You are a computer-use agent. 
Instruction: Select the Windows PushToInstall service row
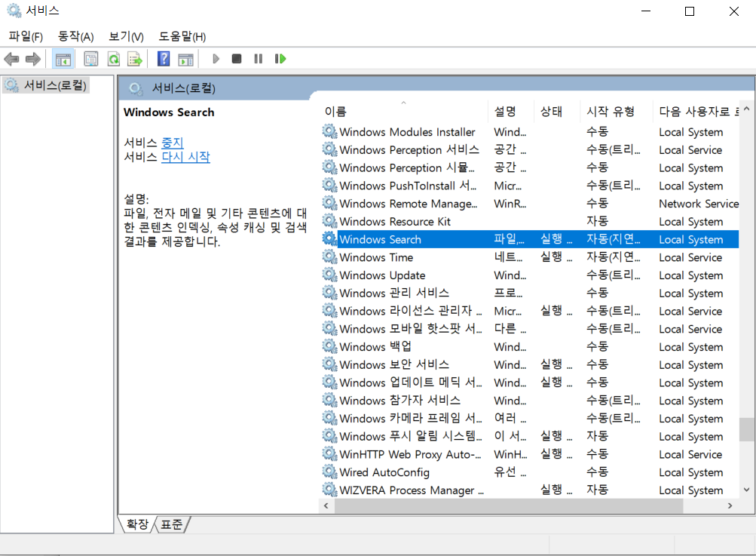(530, 186)
